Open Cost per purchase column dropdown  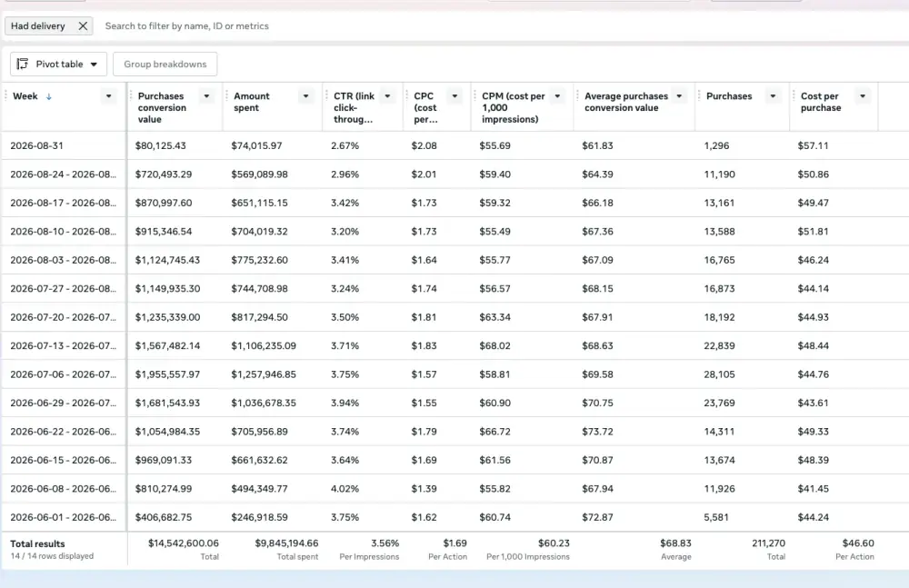click(863, 96)
